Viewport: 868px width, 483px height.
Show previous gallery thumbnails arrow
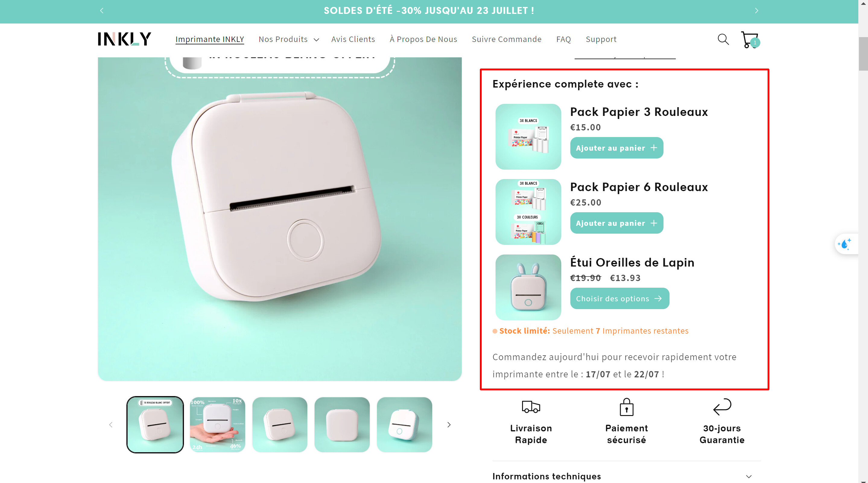(110, 425)
